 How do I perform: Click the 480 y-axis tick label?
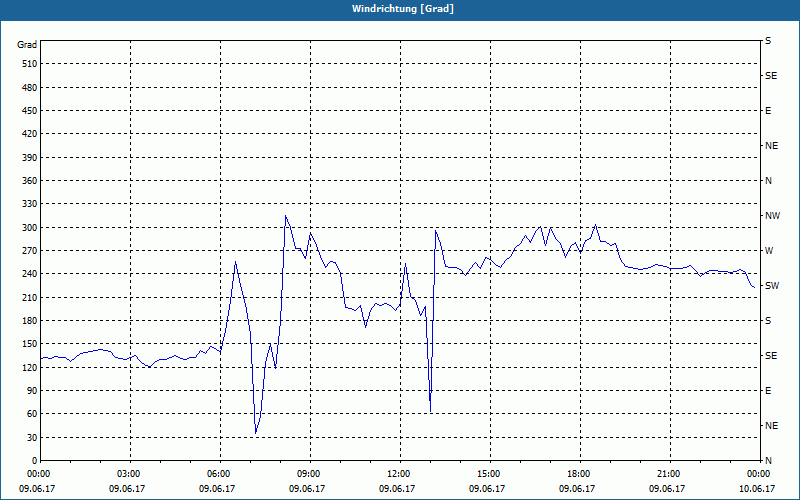[x=30, y=87]
